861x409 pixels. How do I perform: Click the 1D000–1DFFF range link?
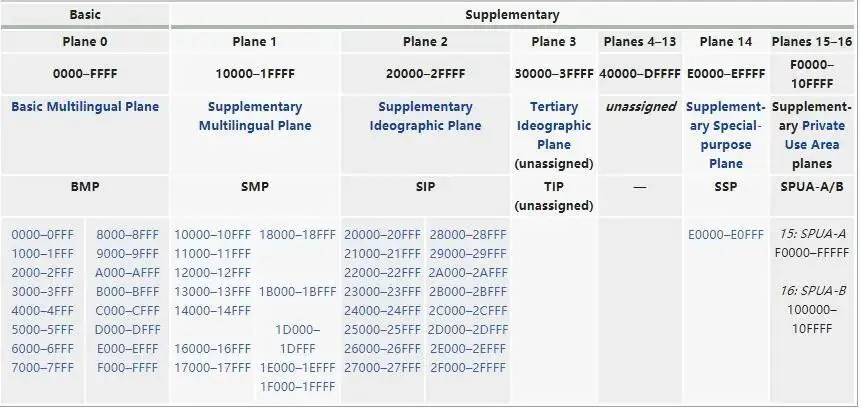click(x=297, y=339)
